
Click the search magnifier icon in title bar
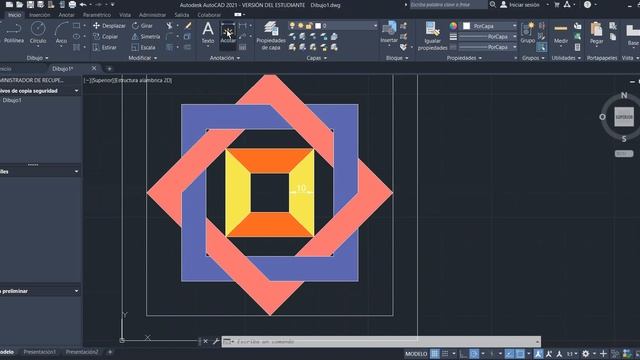click(x=493, y=4)
